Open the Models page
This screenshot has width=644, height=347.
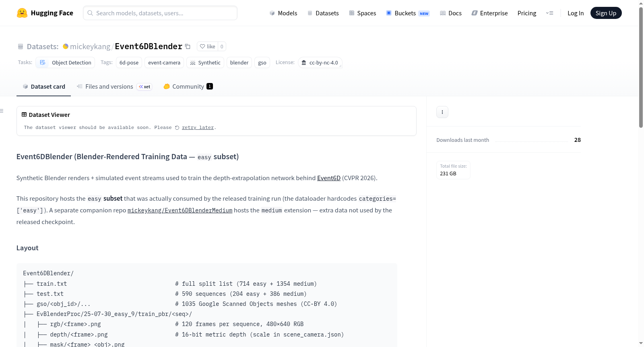pyautogui.click(x=283, y=13)
